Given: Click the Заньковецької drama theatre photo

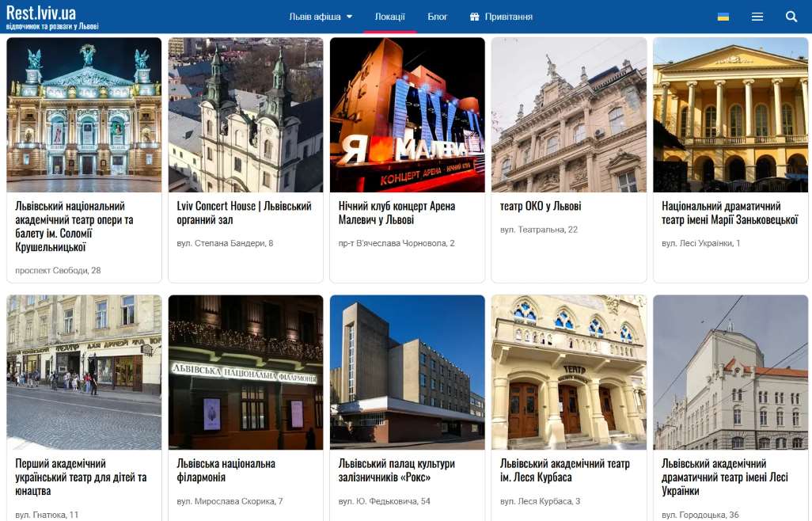Looking at the screenshot, I should [730, 115].
